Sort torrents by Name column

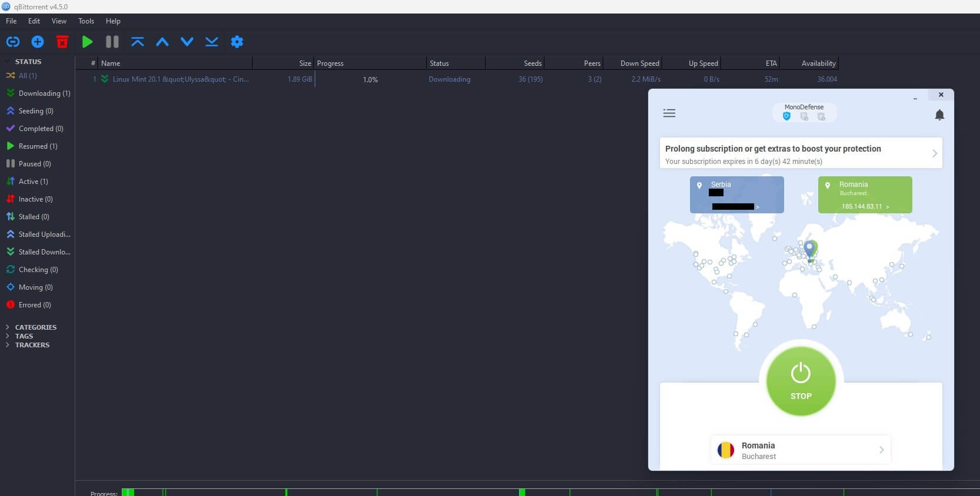coord(175,63)
